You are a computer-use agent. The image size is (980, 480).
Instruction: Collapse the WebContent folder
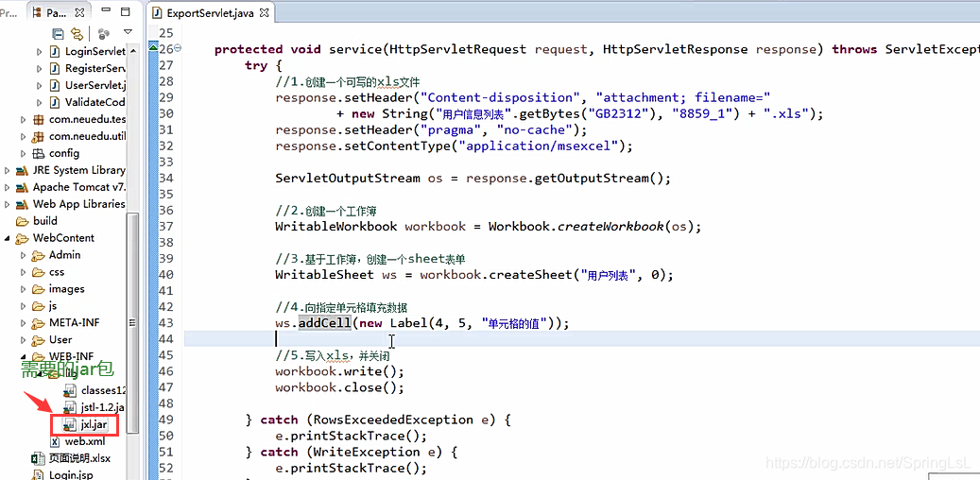pos(7,237)
